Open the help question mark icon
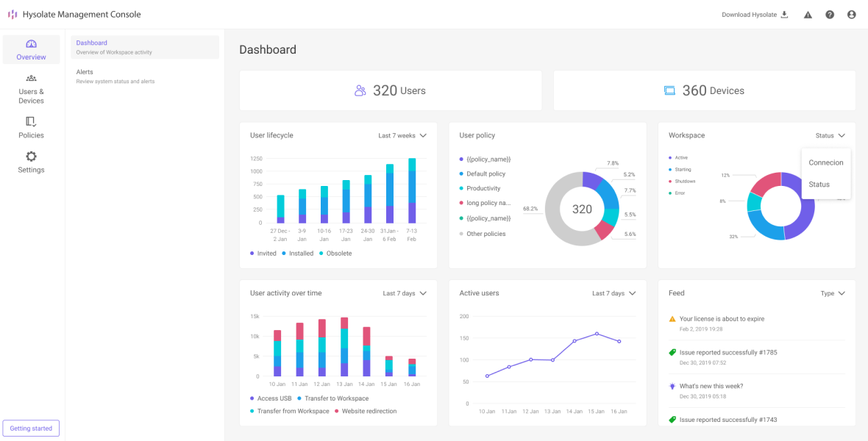This screenshot has height=441, width=868. pyautogui.click(x=830, y=15)
